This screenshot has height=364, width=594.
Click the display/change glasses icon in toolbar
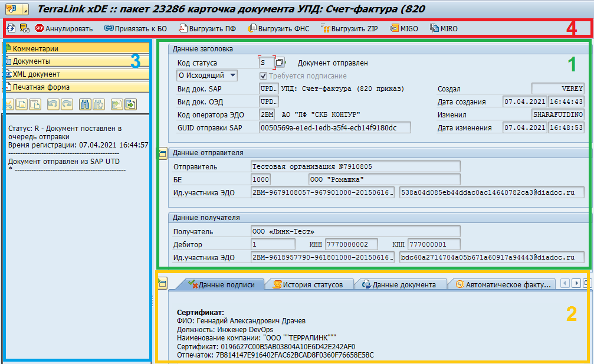click(x=24, y=28)
